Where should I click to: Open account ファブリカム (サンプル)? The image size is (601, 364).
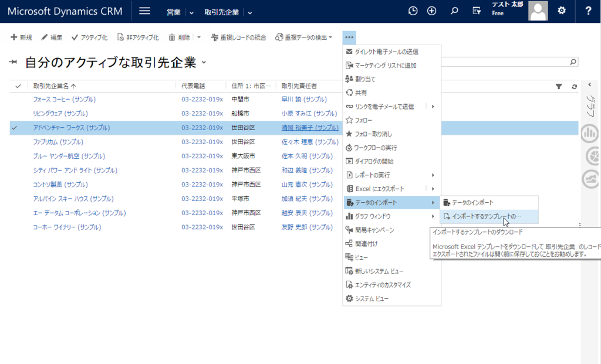pyautogui.click(x=58, y=142)
